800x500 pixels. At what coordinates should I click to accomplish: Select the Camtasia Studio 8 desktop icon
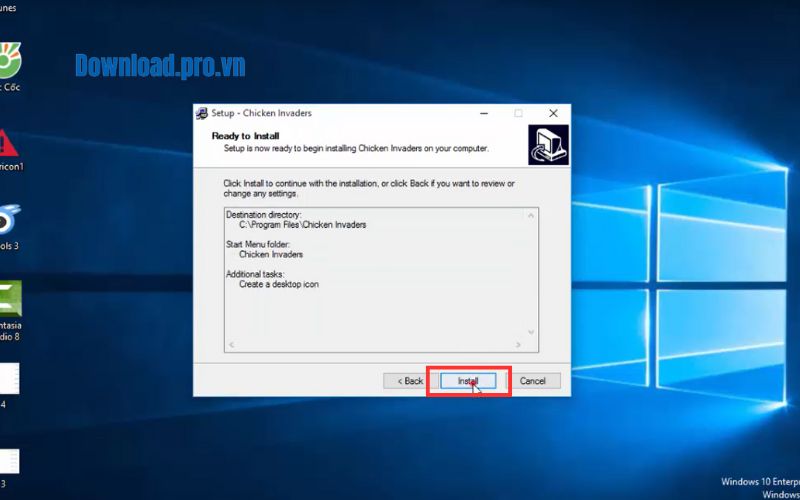pyautogui.click(x=10, y=310)
